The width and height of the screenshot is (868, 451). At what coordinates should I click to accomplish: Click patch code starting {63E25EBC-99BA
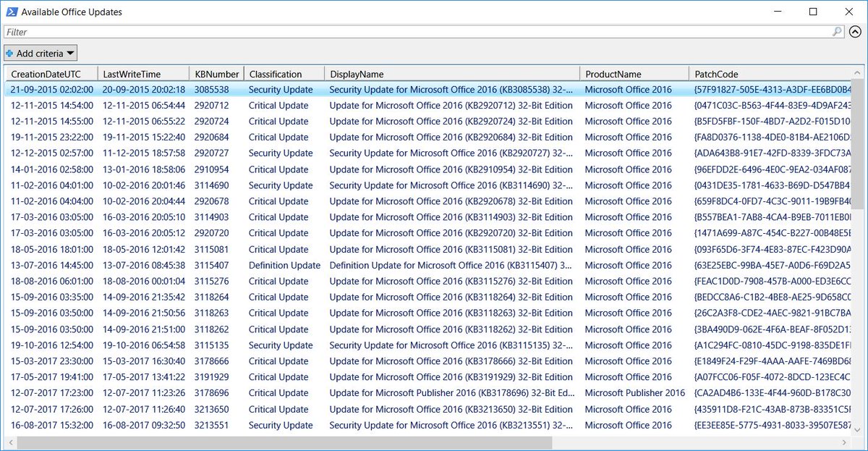(x=772, y=265)
